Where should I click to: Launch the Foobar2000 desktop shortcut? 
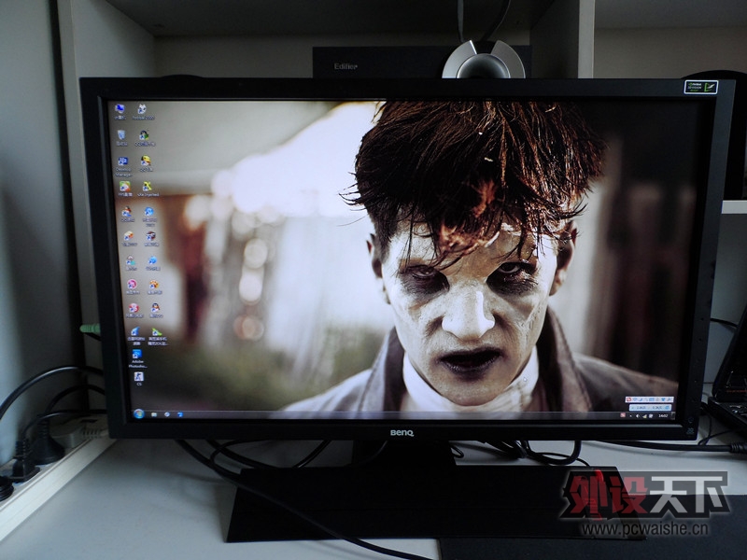pyautogui.click(x=143, y=111)
